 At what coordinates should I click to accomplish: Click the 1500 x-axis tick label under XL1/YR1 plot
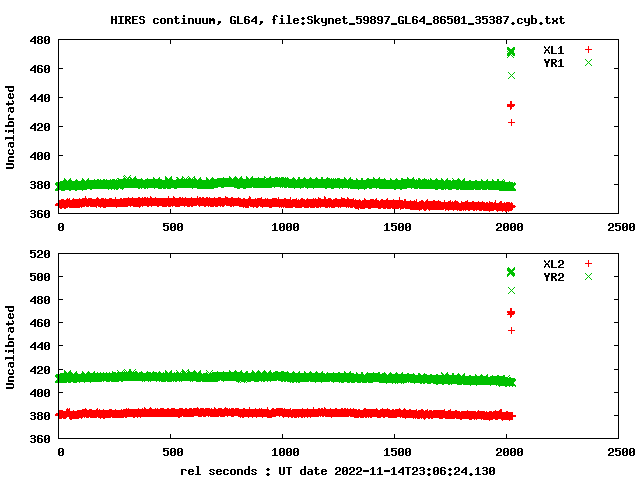click(x=397, y=227)
